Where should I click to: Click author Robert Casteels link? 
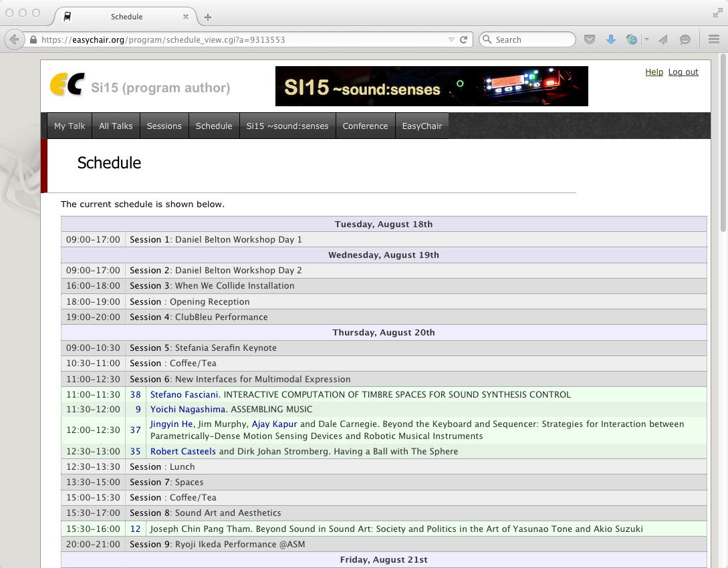183,451
